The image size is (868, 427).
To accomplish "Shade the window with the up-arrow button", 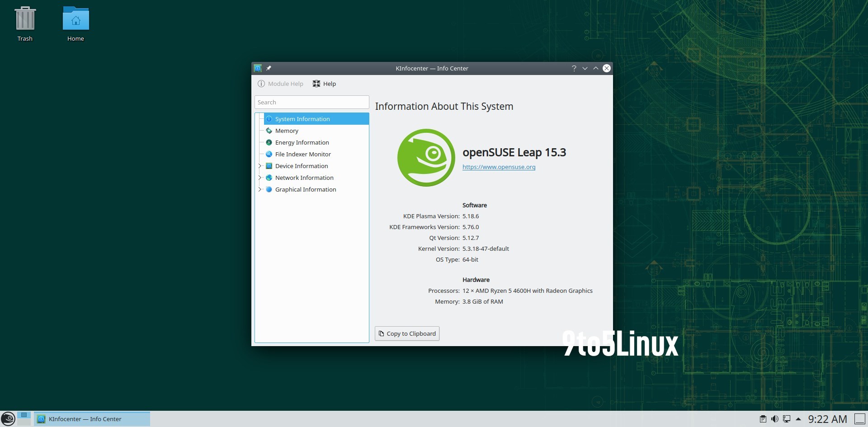I will pyautogui.click(x=596, y=68).
